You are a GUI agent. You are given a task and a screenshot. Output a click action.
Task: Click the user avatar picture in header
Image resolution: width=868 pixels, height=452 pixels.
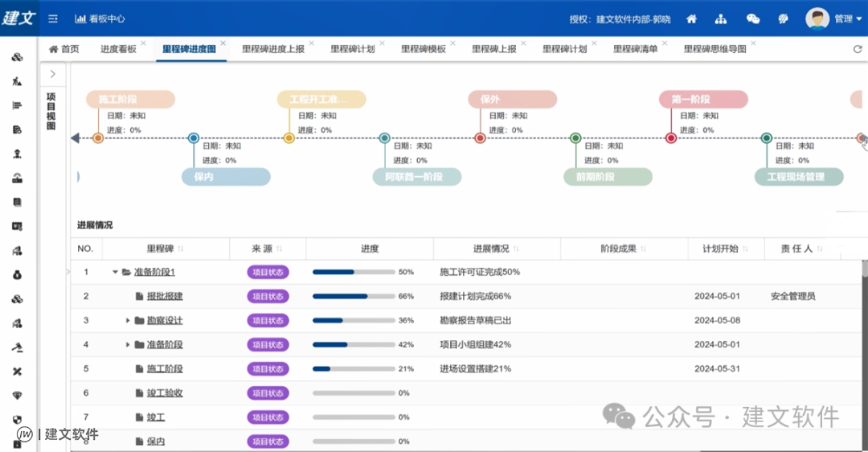tap(817, 18)
